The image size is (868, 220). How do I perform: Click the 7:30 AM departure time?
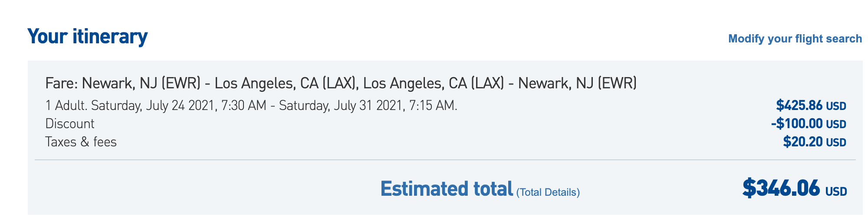click(x=244, y=106)
